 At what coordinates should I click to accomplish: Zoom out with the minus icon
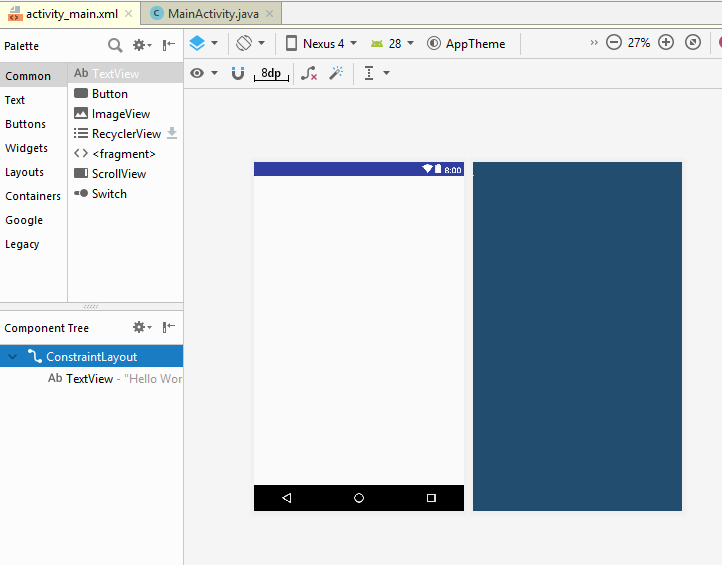[613, 42]
